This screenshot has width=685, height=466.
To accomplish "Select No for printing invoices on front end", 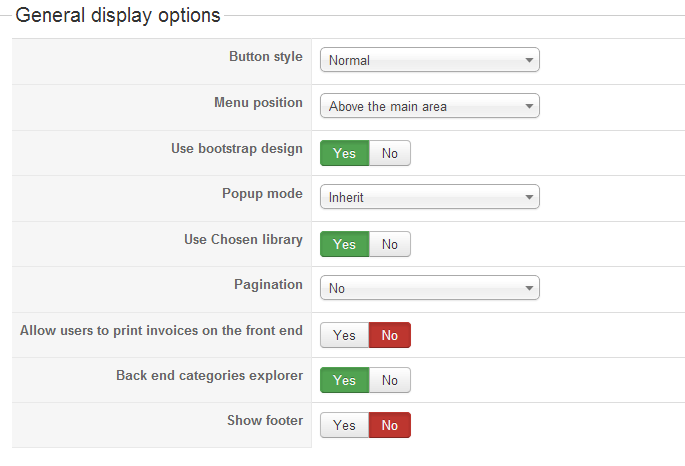I will [390, 335].
